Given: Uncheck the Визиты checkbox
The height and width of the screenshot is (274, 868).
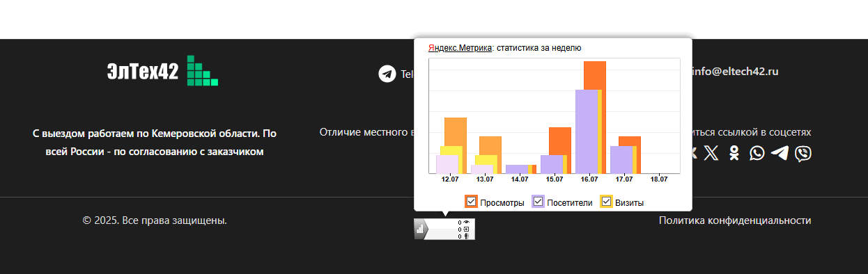Looking at the screenshot, I should click(606, 202).
